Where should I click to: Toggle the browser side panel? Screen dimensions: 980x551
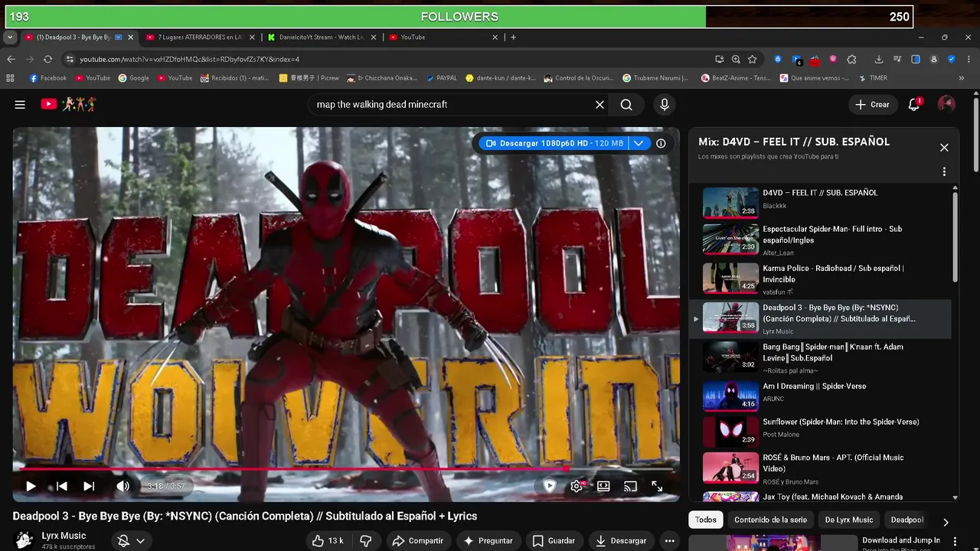pyautogui.click(x=916, y=59)
